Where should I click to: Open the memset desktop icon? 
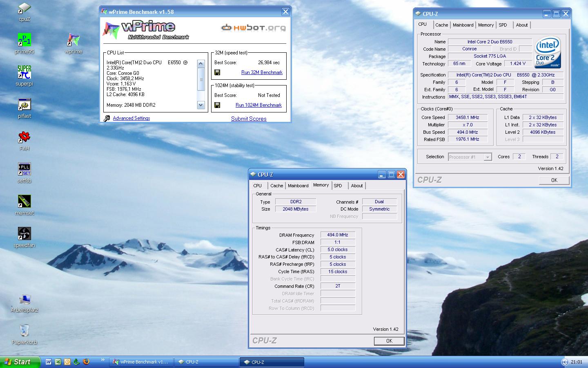pyautogui.click(x=24, y=205)
